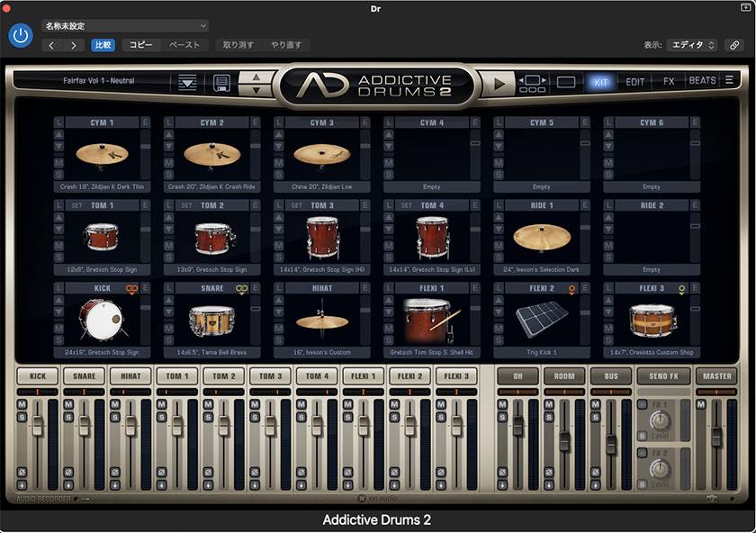This screenshot has width=756, height=533.
Task: Solo the SNARE mixer channel
Action: coord(68,417)
